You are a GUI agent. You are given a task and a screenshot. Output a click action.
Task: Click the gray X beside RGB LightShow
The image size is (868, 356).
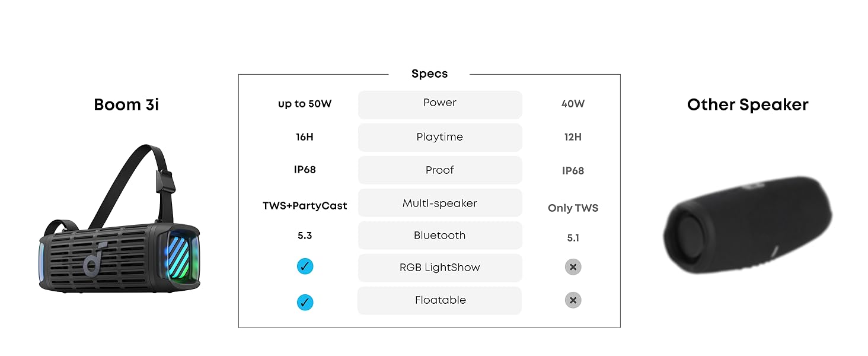(573, 267)
